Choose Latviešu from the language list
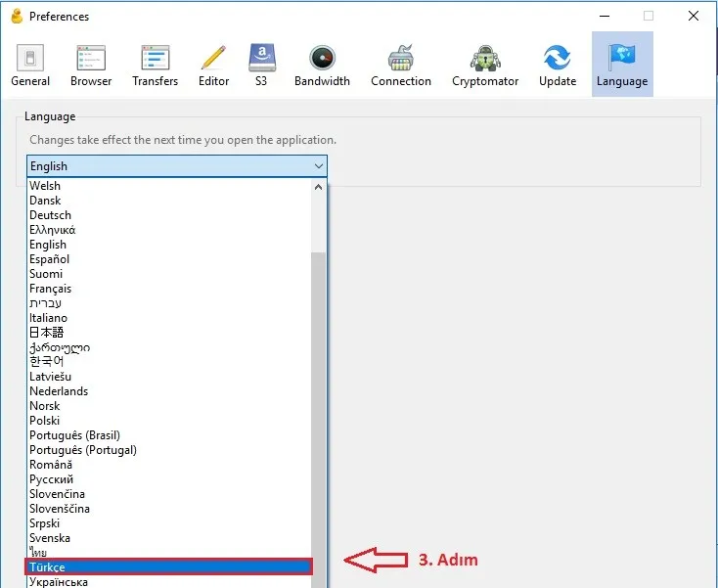Image resolution: width=718 pixels, height=588 pixels. pos(169,377)
